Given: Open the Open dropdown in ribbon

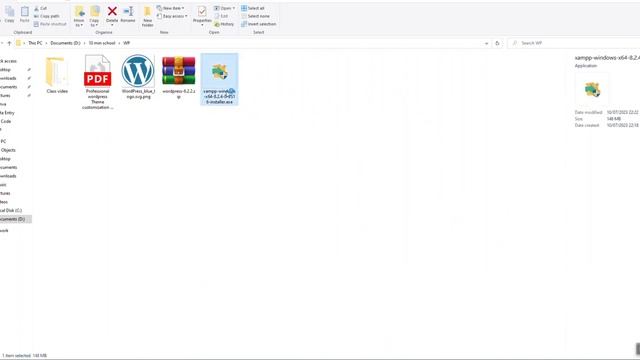Looking at the screenshot, I should point(224,8).
